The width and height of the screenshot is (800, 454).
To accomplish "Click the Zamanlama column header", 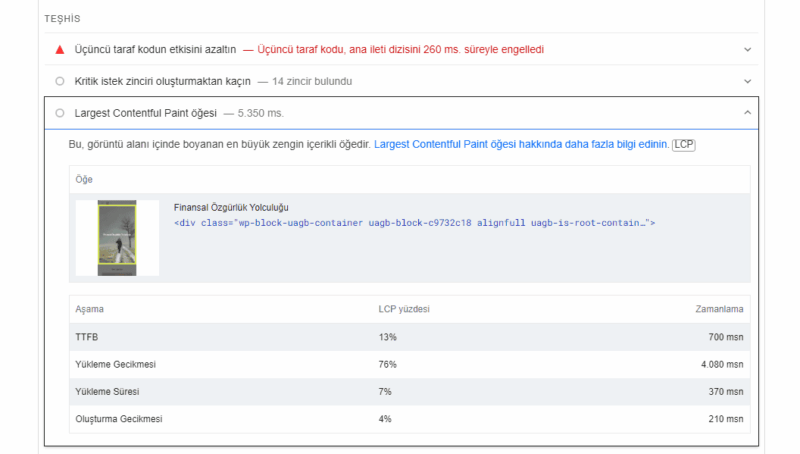I will pos(719,309).
